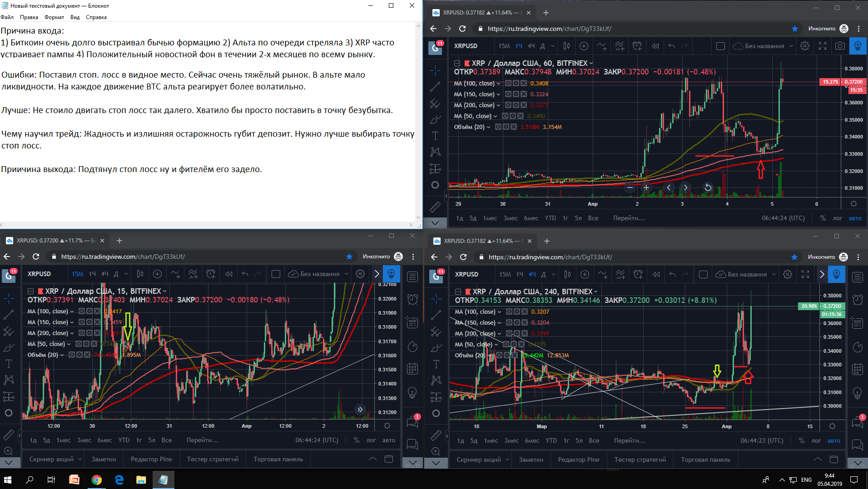Screen dimensions: 868x489
Task: Expand the MA (150, close) chevron in the 15-minute chart
Action: tap(72, 322)
